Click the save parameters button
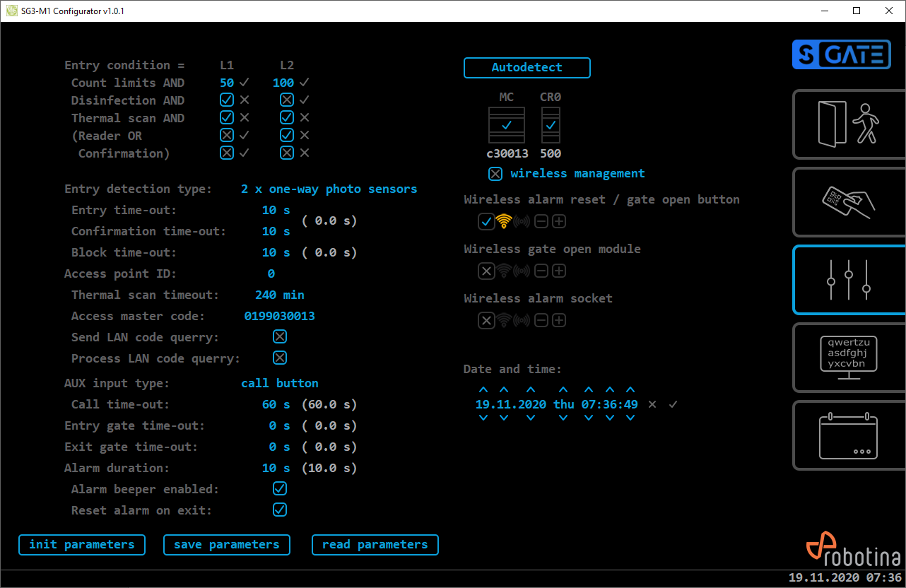Image resolution: width=906 pixels, height=588 pixels. pyautogui.click(x=226, y=545)
